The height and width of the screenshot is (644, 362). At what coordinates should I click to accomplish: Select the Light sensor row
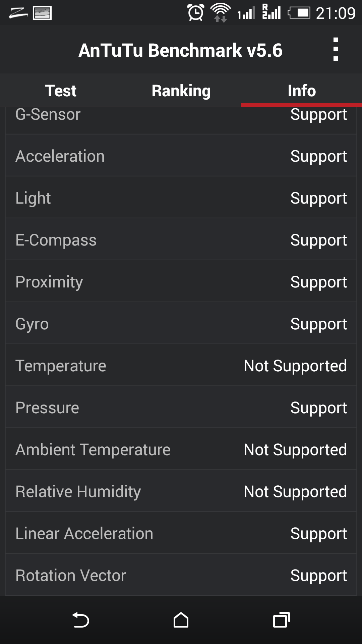point(181,198)
